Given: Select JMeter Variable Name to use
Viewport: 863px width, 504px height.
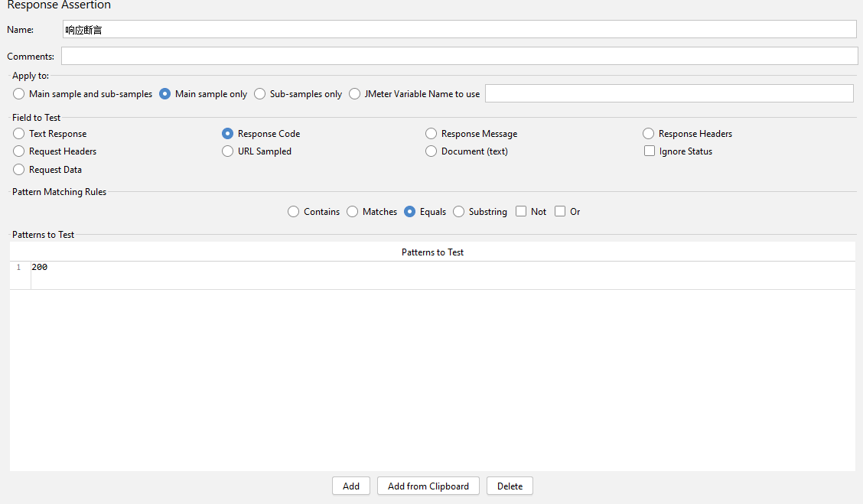Looking at the screenshot, I should click(x=355, y=94).
